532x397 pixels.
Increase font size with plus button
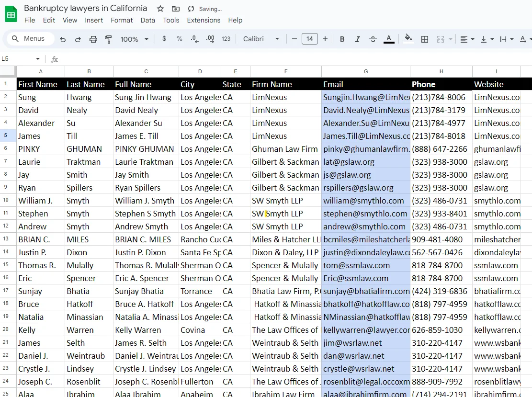325,39
